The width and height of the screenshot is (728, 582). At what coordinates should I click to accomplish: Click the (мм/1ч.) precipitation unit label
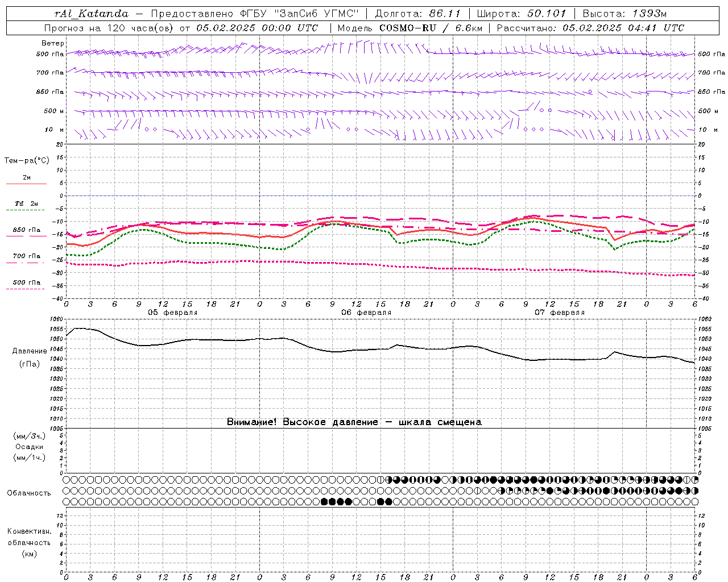(x=30, y=458)
